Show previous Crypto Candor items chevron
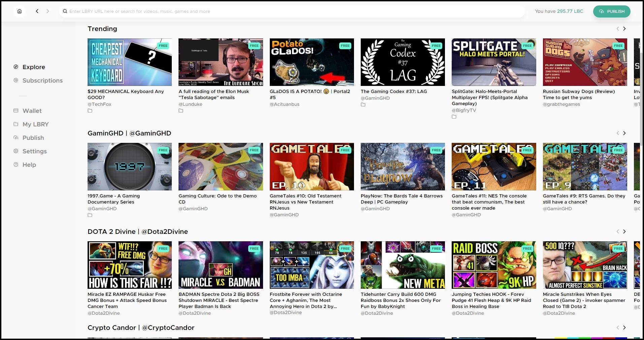644x340 pixels. tap(617, 328)
